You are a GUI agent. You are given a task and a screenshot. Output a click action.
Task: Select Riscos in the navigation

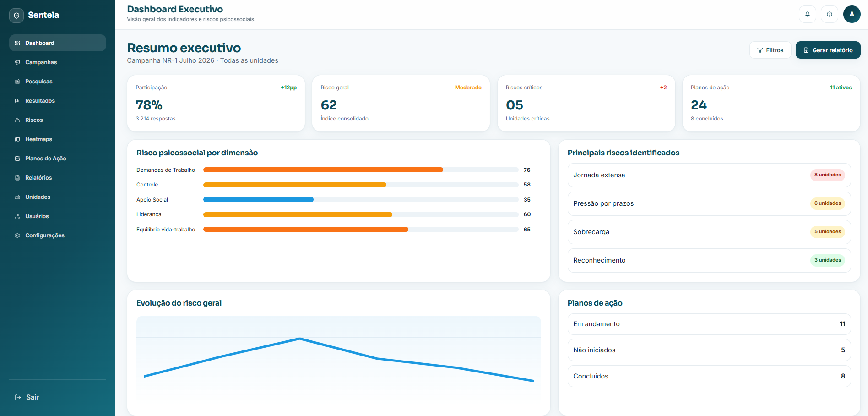click(58, 120)
